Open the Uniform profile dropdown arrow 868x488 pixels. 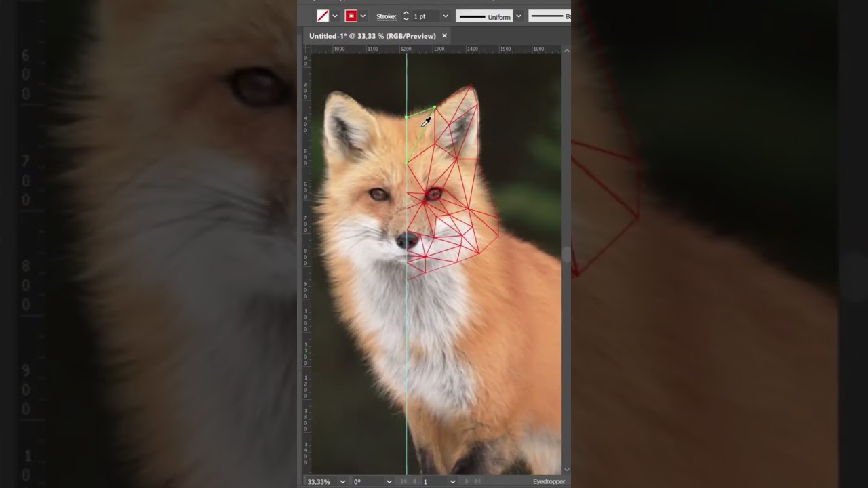point(519,16)
